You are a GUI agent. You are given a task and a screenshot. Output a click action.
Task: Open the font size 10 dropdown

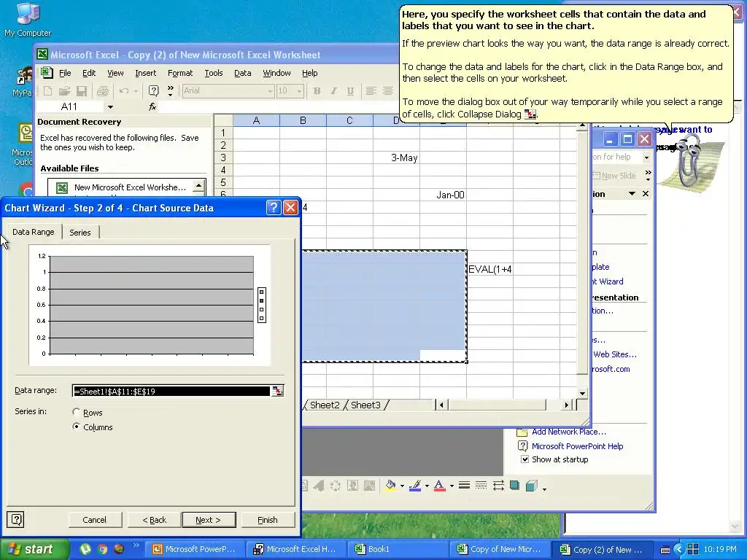pyautogui.click(x=298, y=90)
